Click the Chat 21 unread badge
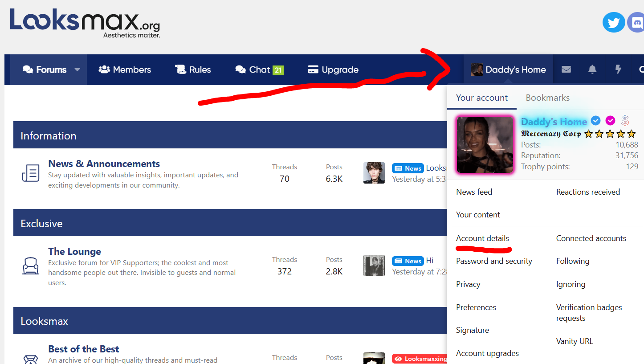Screen dimensions: 644x364 278,70
